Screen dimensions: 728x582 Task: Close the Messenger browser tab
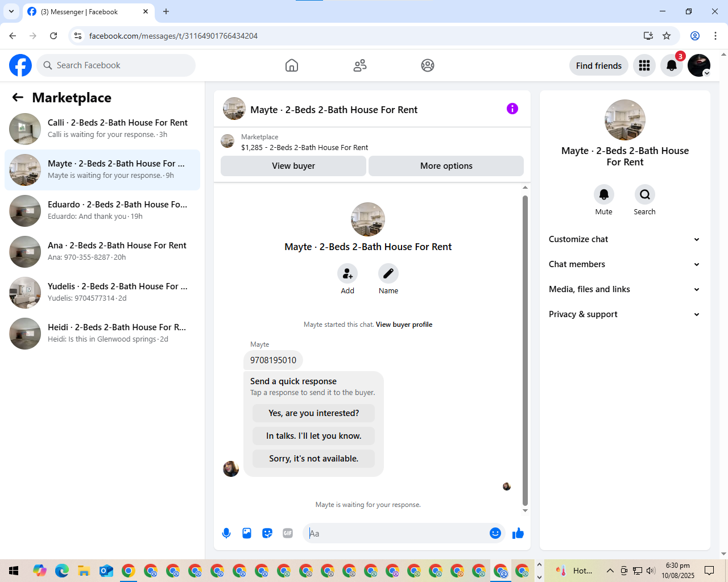(146, 11)
